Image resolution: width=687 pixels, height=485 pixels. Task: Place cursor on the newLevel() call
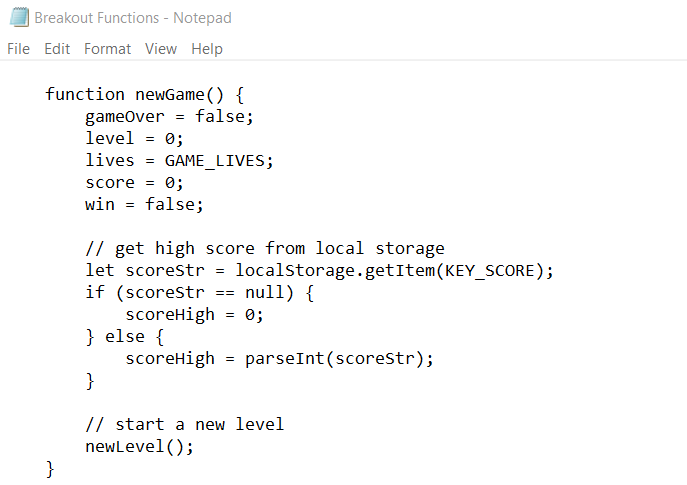[x=139, y=446]
